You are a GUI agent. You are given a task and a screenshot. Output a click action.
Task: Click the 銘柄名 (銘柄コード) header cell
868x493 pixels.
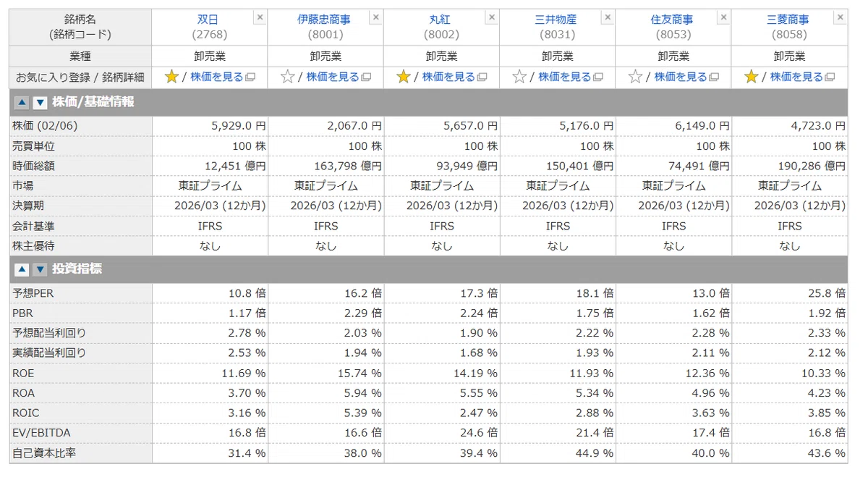pyautogui.click(x=80, y=27)
